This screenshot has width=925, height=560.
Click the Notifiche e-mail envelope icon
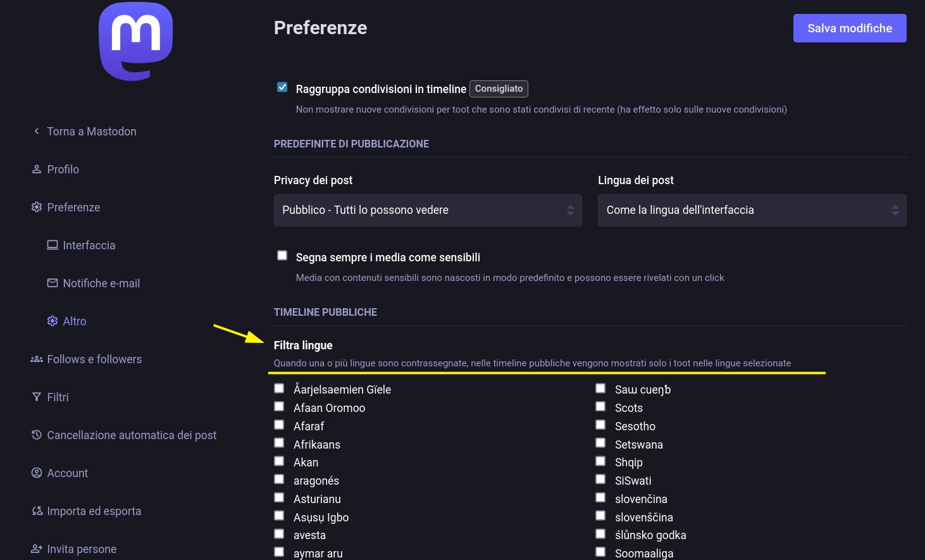pyautogui.click(x=53, y=283)
